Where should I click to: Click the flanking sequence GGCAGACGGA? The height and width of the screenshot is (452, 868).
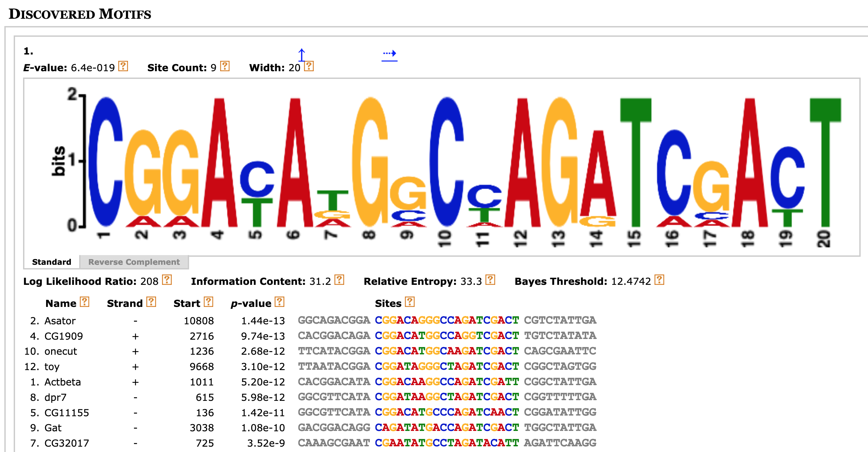point(334,320)
